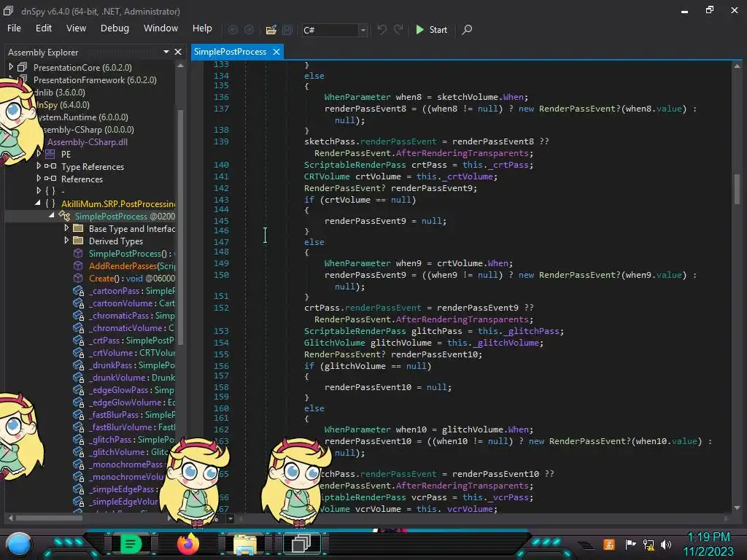This screenshot has height=560, width=747.
Task: Open the Window menu
Action: point(160,28)
